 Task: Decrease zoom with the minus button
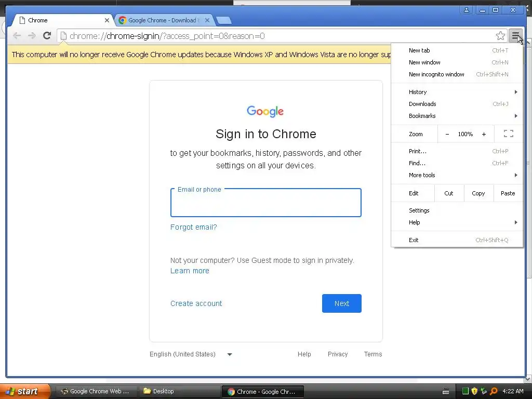(447, 134)
